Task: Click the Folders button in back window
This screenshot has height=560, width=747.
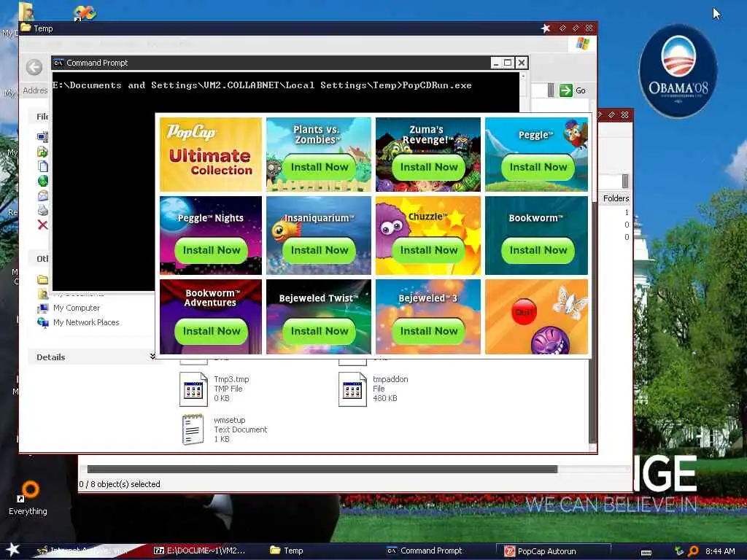Action: 616,198
